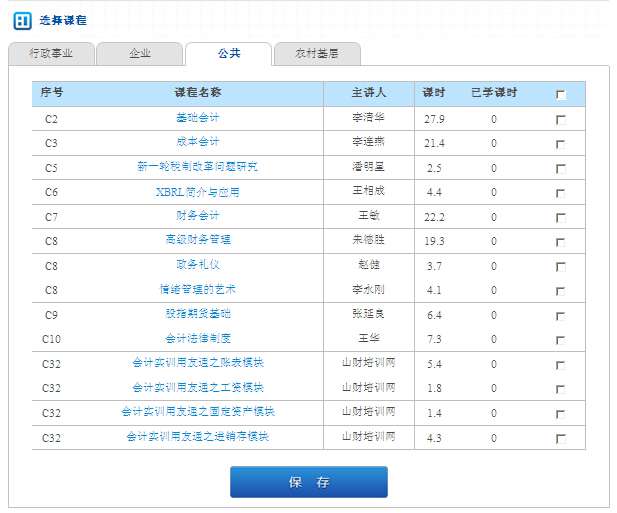Open the 情绪管理的艺术 course link
The image size is (617, 513).
click(x=197, y=290)
